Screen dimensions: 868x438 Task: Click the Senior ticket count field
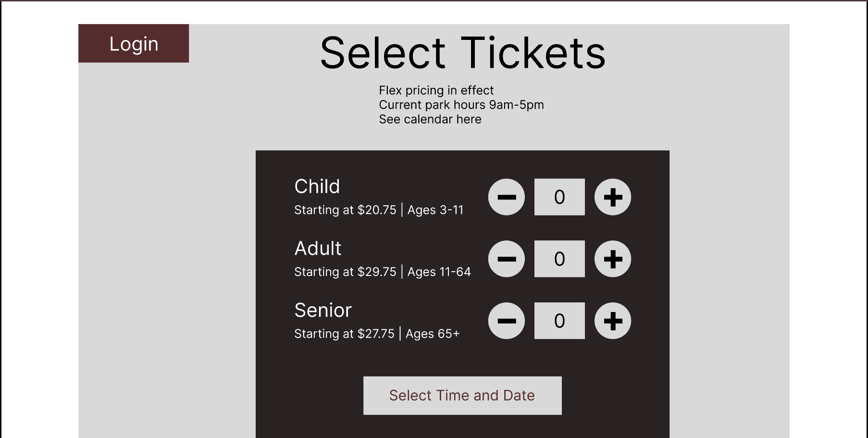559,320
